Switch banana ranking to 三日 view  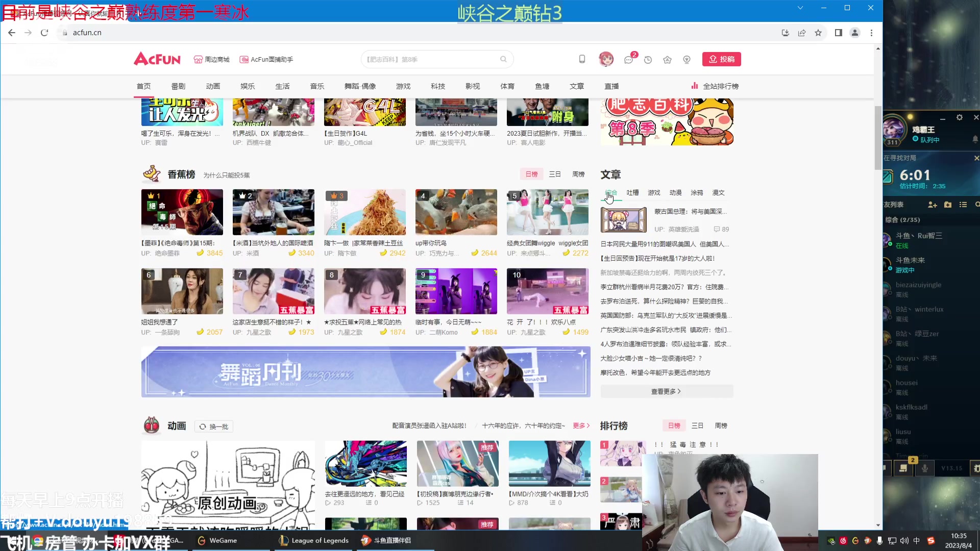coord(555,174)
